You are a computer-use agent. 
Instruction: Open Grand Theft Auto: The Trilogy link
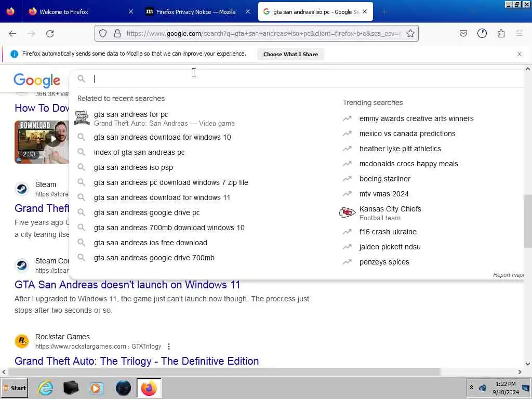tap(137, 361)
